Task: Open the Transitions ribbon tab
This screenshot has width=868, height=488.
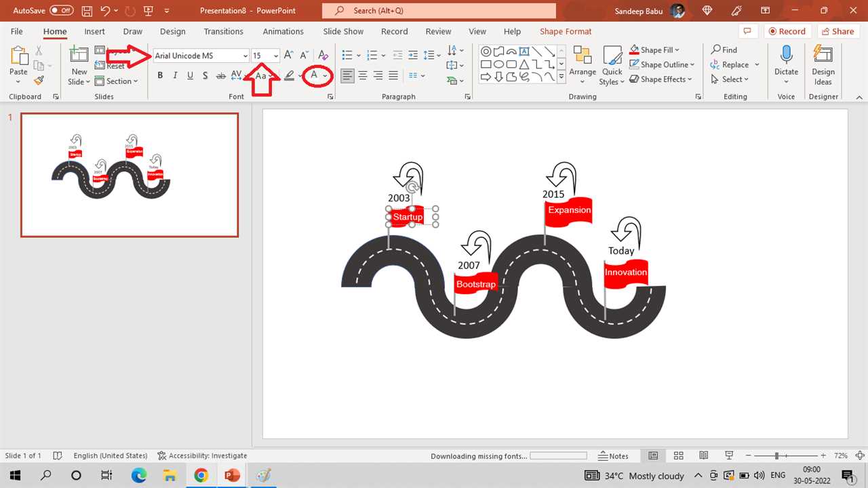Action: tap(223, 31)
